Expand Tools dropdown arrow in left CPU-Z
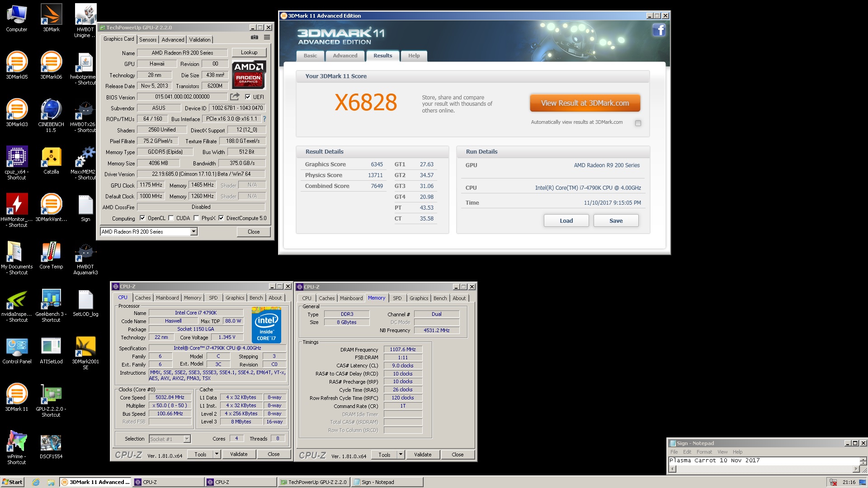The image size is (868, 488). point(217,454)
